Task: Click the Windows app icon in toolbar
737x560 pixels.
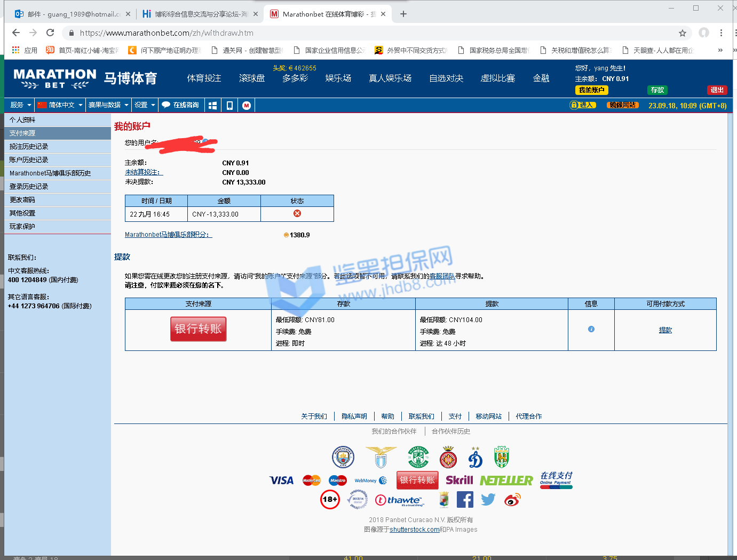Action: click(212, 106)
